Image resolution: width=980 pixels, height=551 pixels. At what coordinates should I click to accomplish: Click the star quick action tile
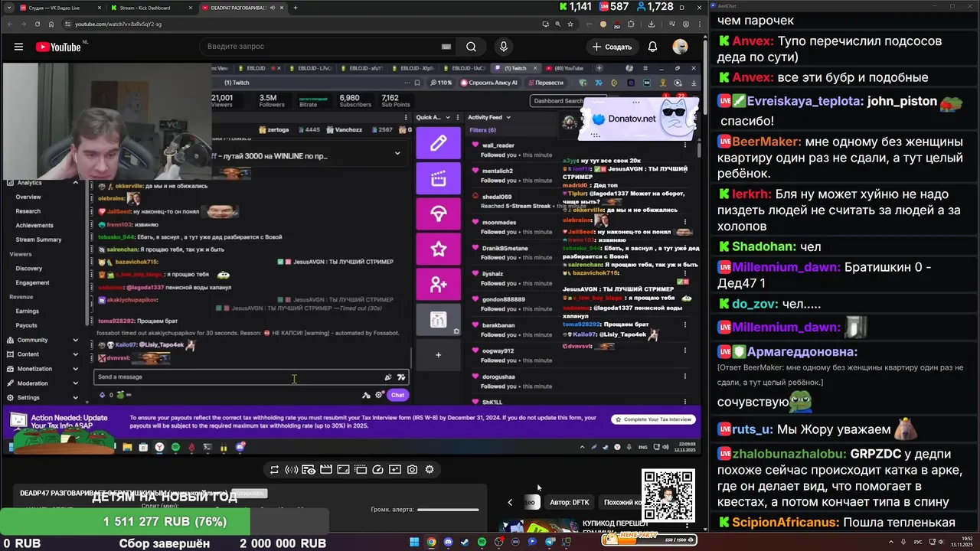[438, 249]
